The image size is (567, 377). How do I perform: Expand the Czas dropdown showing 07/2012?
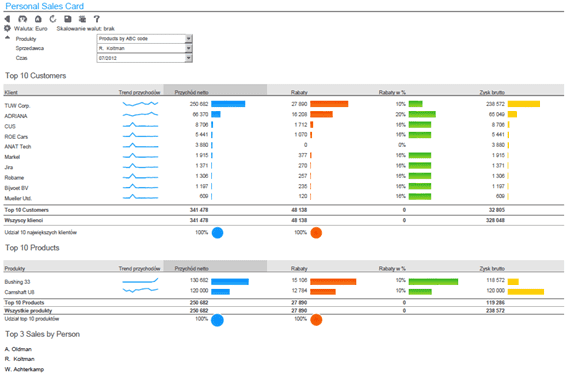(x=144, y=58)
